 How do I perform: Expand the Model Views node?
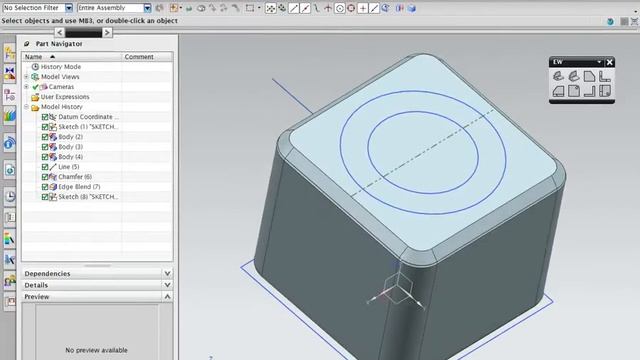[27, 77]
